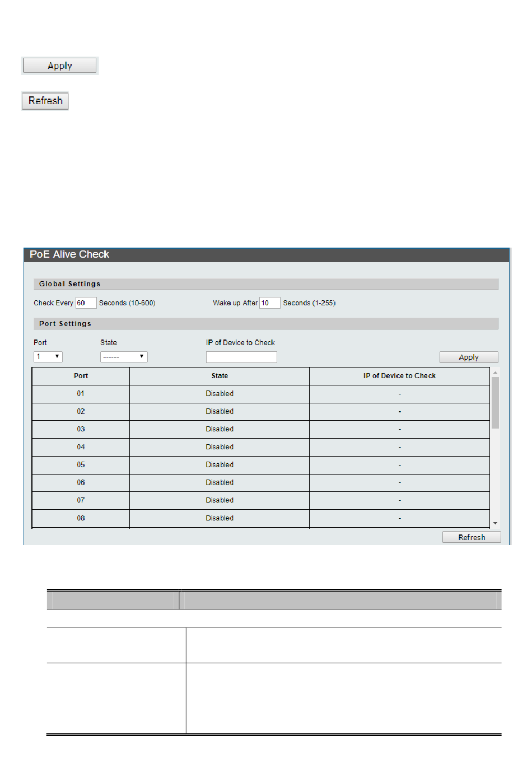Click the table scrollbar down arrow
Viewport: 532px width, 772px height.
[x=495, y=523]
